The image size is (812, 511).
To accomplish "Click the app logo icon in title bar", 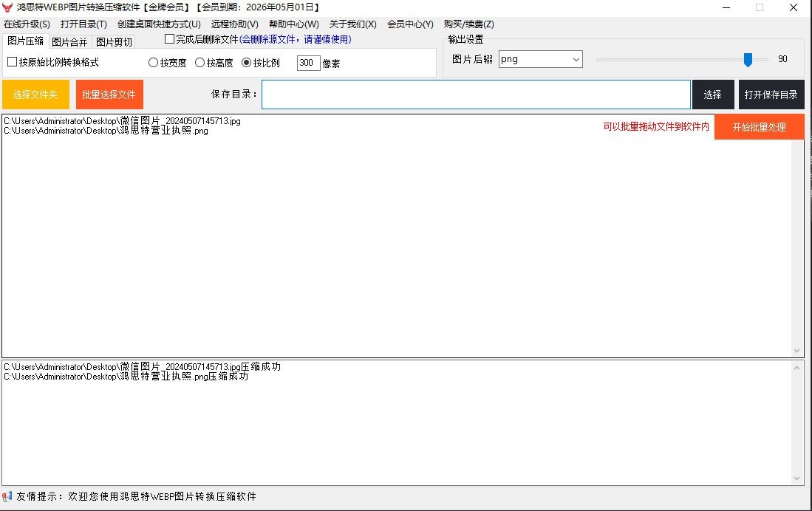I will coord(8,7).
